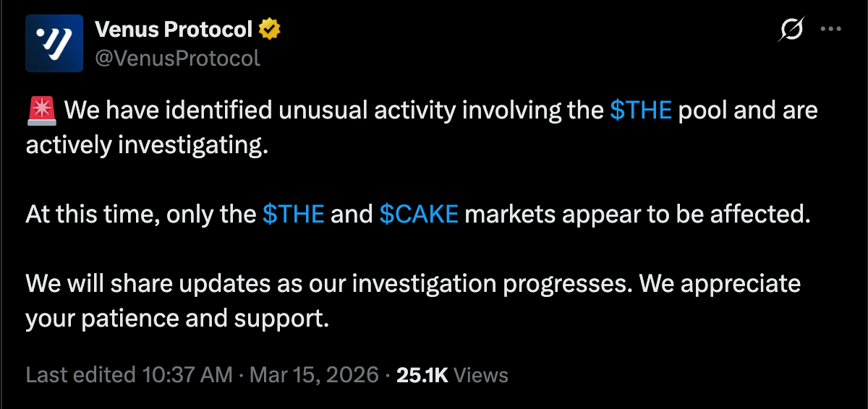Open the $THE cashtag beside $CAKE
This screenshot has height=409, width=868.
click(293, 215)
